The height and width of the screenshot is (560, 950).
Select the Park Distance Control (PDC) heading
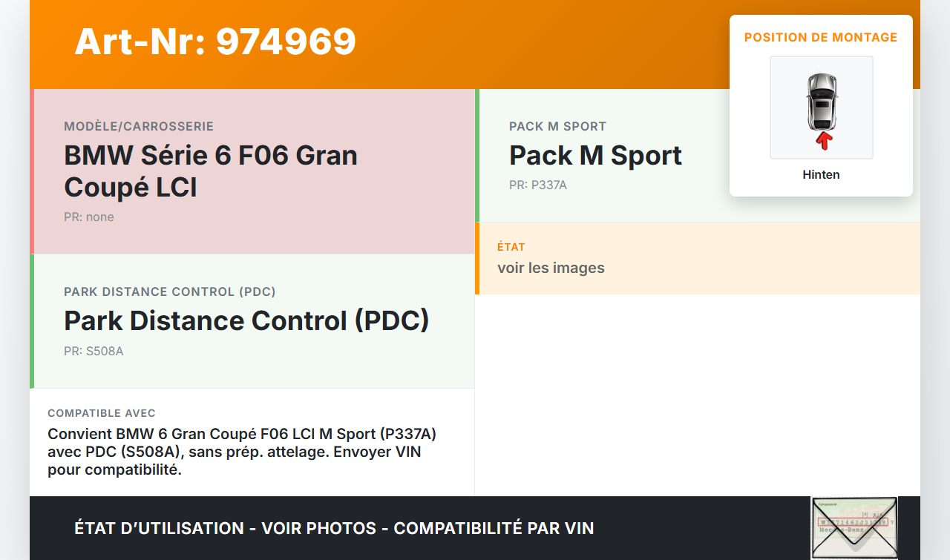(x=246, y=320)
